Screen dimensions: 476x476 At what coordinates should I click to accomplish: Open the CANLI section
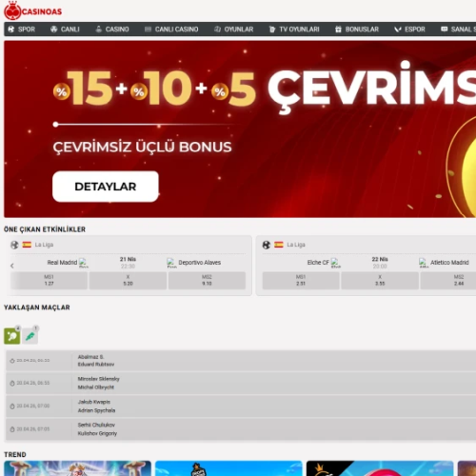point(65,30)
